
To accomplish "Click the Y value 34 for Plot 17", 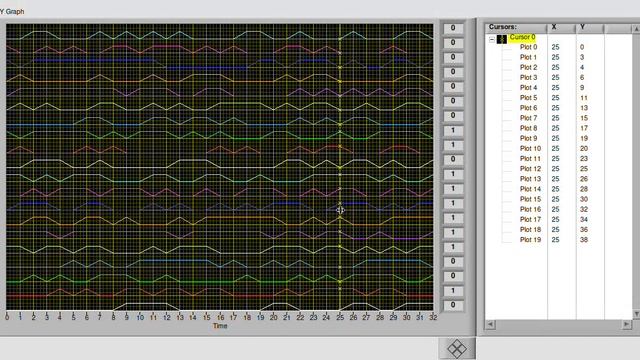I will [x=584, y=219].
